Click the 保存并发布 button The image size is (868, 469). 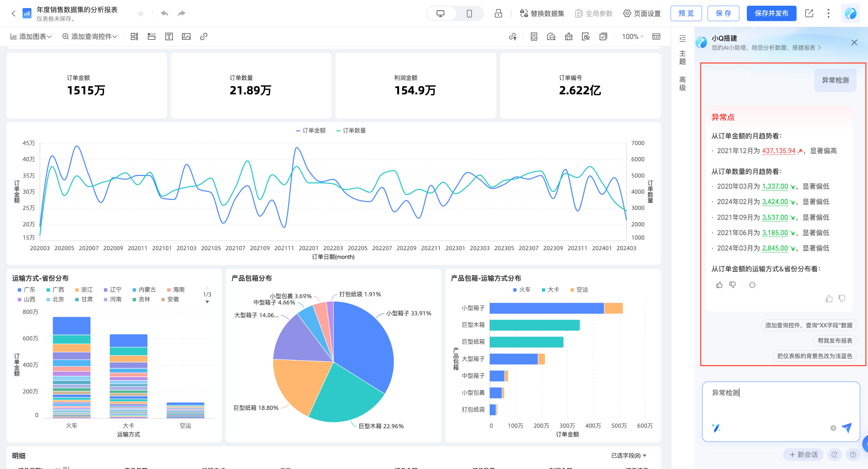click(771, 14)
